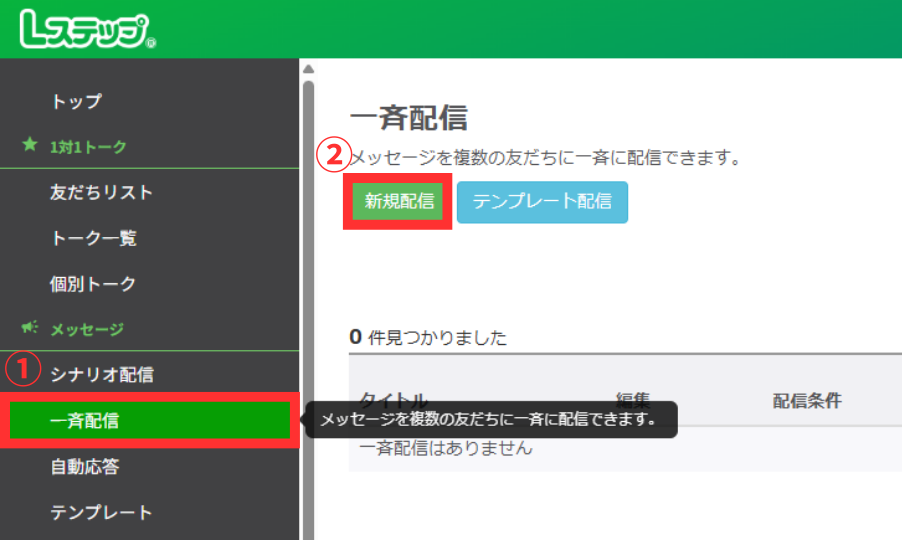
Task: Open 友だちリスト from the sidebar
Action: point(101,192)
